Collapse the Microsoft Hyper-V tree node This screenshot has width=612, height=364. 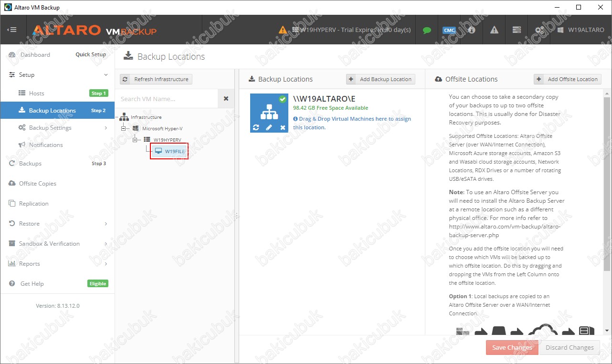point(125,128)
